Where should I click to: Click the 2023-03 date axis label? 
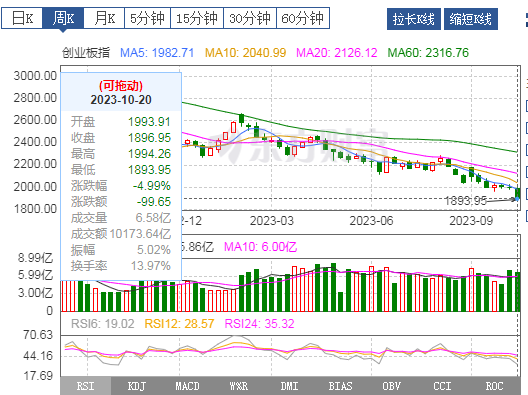[272, 221]
